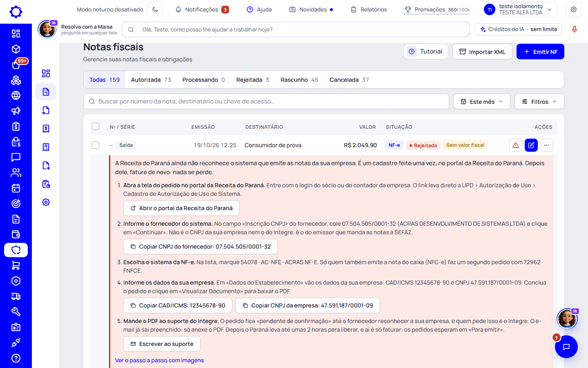The image size is (588, 368).
Task: Open the wallet icon in blue sidebar
Action: point(16,234)
